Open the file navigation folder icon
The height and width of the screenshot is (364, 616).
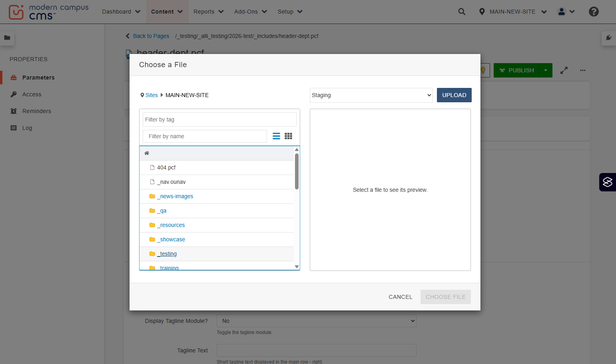pyautogui.click(x=7, y=38)
